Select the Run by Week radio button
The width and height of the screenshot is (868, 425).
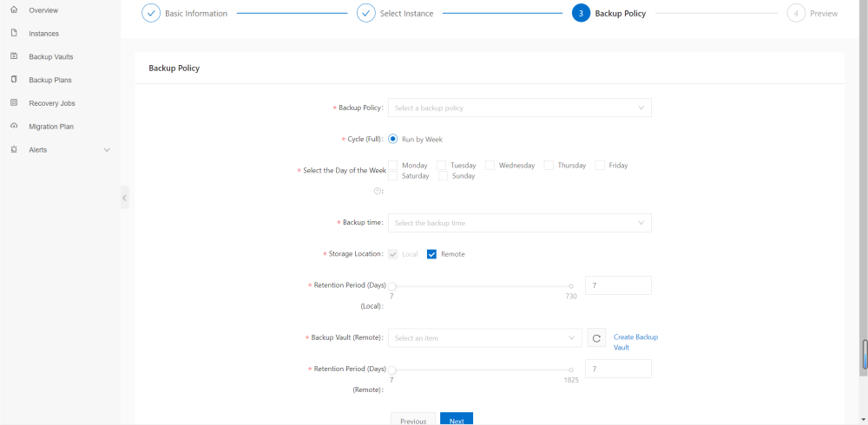[x=393, y=140]
